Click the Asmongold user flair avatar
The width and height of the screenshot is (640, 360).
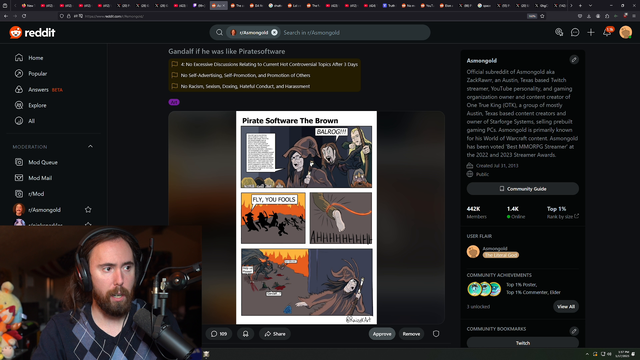[x=473, y=251]
